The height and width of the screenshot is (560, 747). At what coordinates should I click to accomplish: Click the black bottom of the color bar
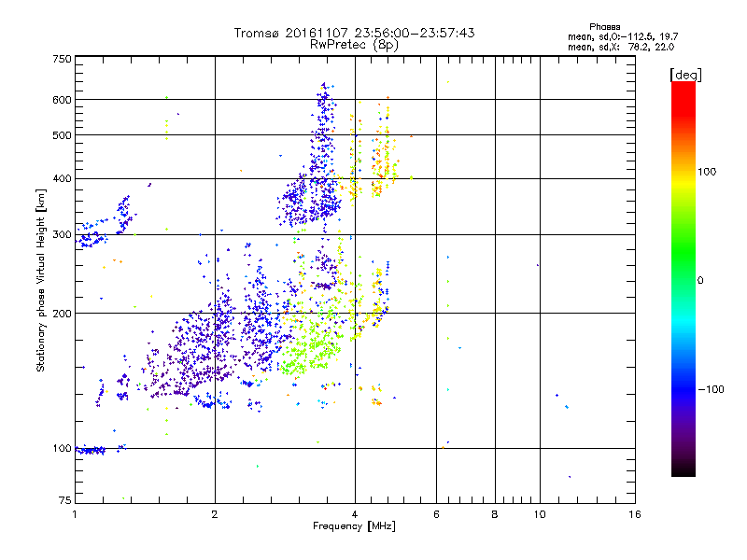click(684, 469)
